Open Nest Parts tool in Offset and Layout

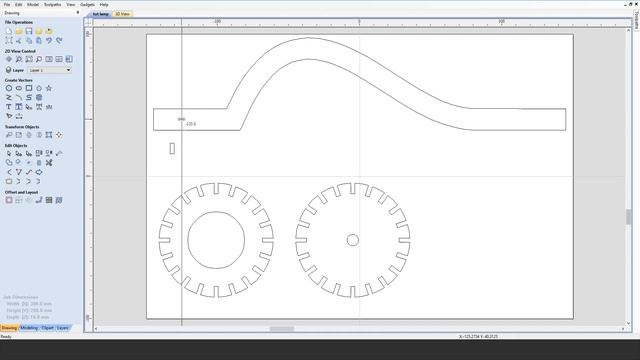(x=49, y=200)
